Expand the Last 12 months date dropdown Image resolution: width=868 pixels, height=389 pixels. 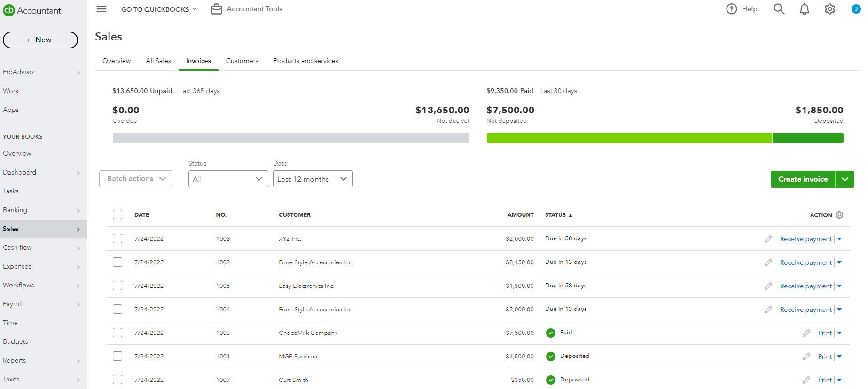(x=313, y=179)
